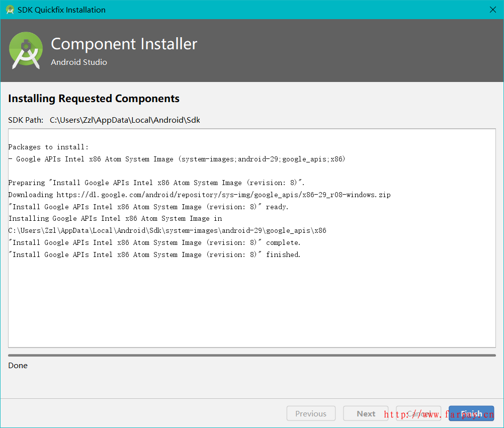Click the SDK Path value text
The image size is (504, 428).
point(125,120)
